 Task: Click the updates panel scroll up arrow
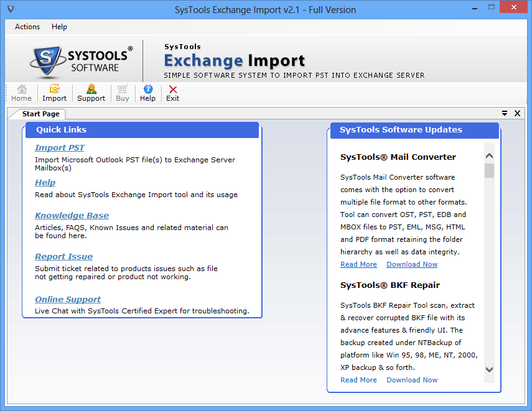(489, 156)
